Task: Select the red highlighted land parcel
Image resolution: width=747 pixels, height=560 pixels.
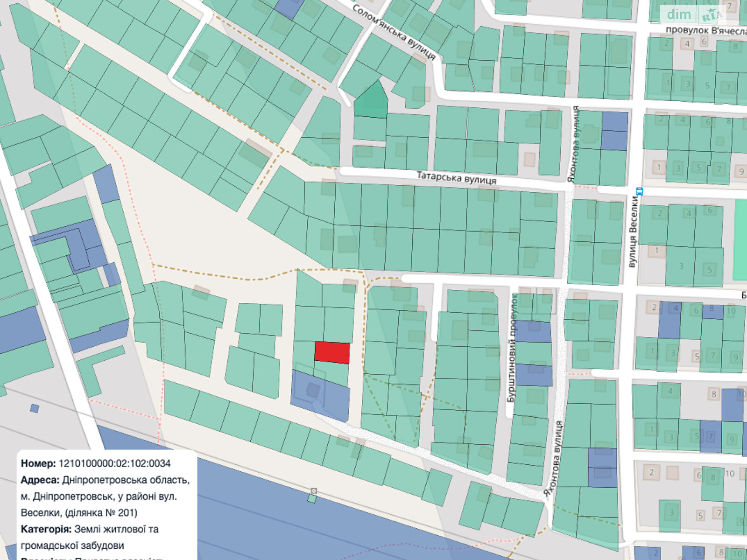Action: point(332,352)
